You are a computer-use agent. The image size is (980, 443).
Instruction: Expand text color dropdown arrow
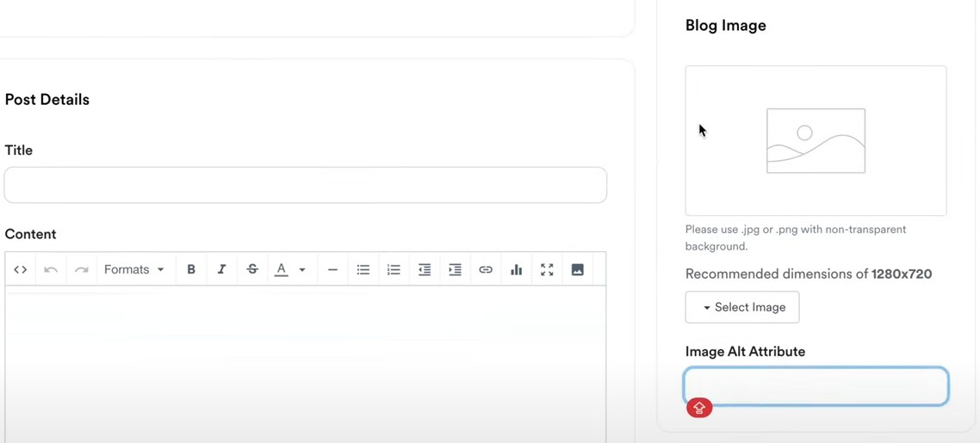point(302,269)
